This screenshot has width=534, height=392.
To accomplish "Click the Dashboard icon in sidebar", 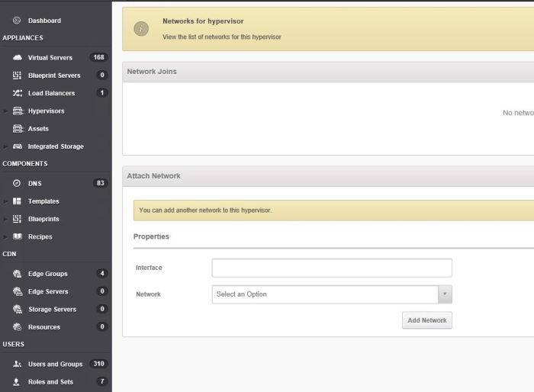I will click(17, 21).
